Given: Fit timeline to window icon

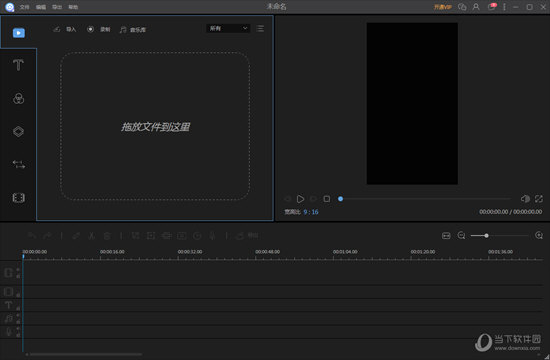Looking at the screenshot, I should pos(446,235).
